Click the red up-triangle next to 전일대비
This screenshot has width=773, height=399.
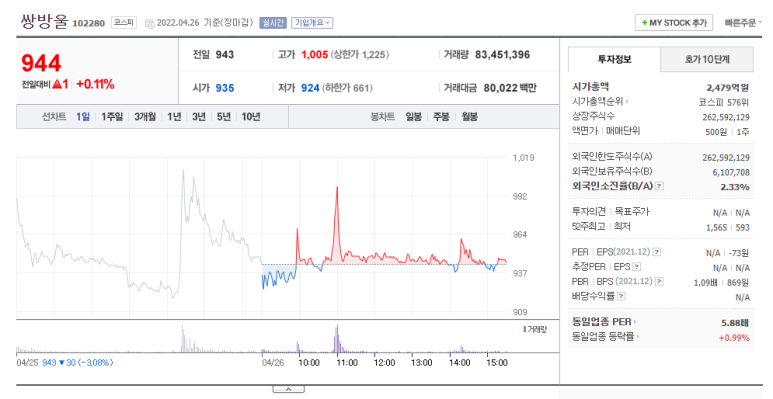point(57,84)
